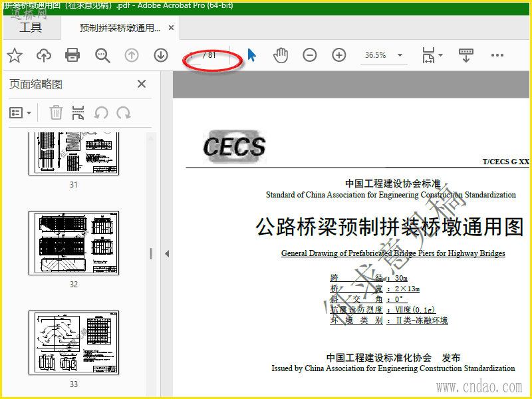This screenshot has width=532, height=399.
Task: Click the cloud upload icon
Action: pos(44,55)
